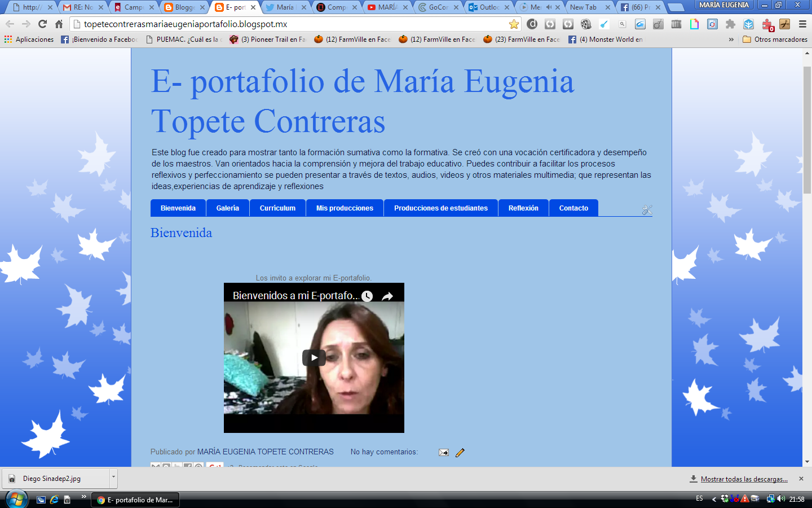Open the Pioneer Trail en Facebook bookmark
Image resolution: width=812 pixels, height=508 pixels.
tap(268, 40)
